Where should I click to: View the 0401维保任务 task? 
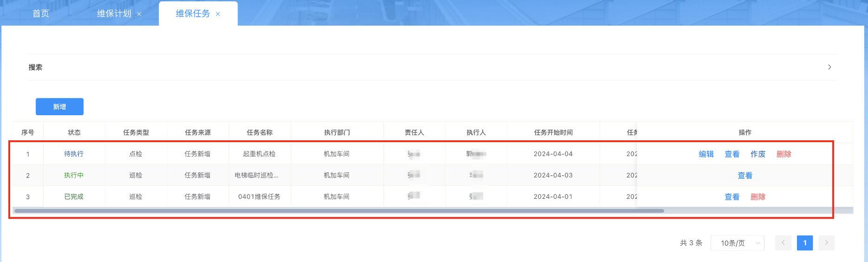click(732, 197)
